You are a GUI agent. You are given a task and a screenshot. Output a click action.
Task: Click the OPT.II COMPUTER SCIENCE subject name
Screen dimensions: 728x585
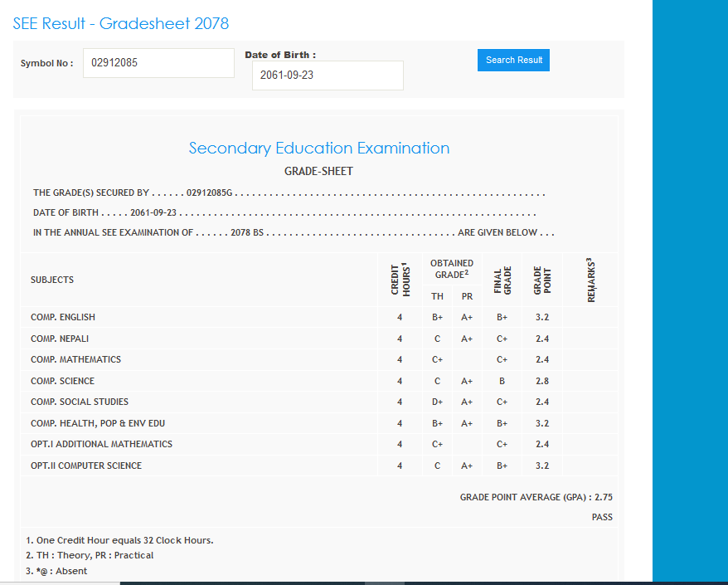(x=86, y=466)
